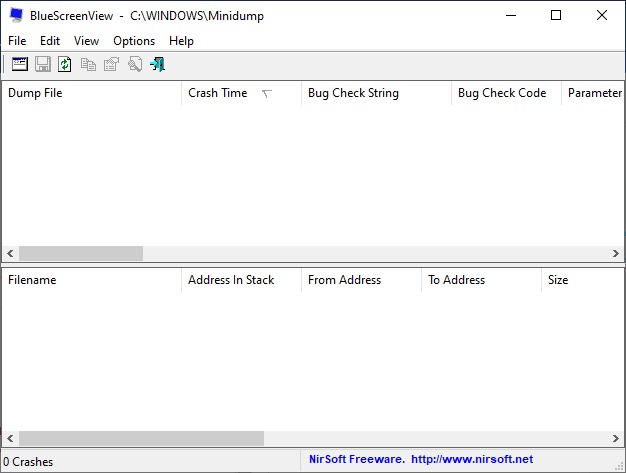Click the Address In Stack column header

coord(231,280)
